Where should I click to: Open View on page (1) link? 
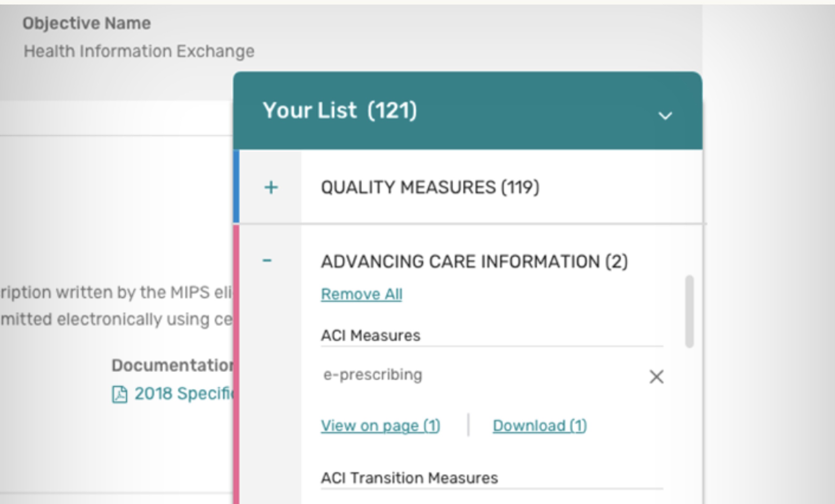[381, 426]
